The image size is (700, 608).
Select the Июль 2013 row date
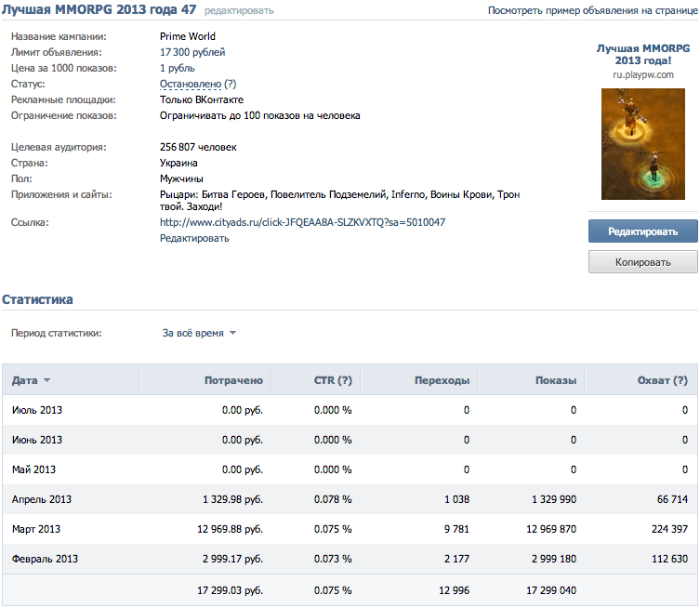[37, 410]
